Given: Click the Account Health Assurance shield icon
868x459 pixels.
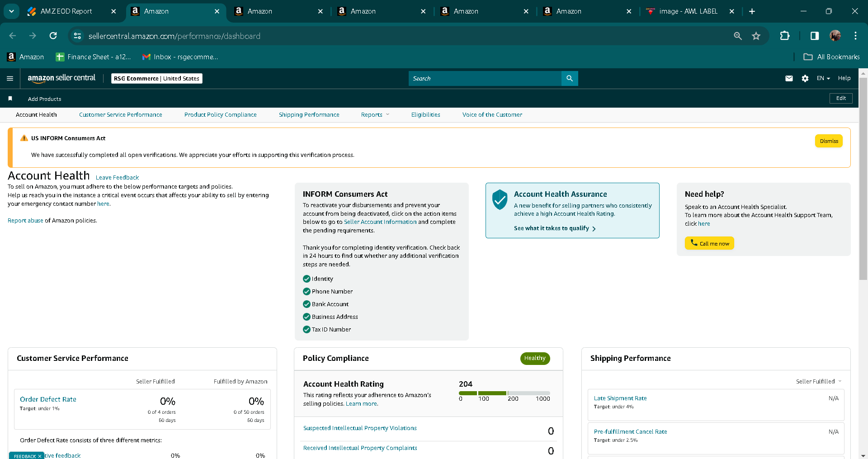Looking at the screenshot, I should coord(500,199).
